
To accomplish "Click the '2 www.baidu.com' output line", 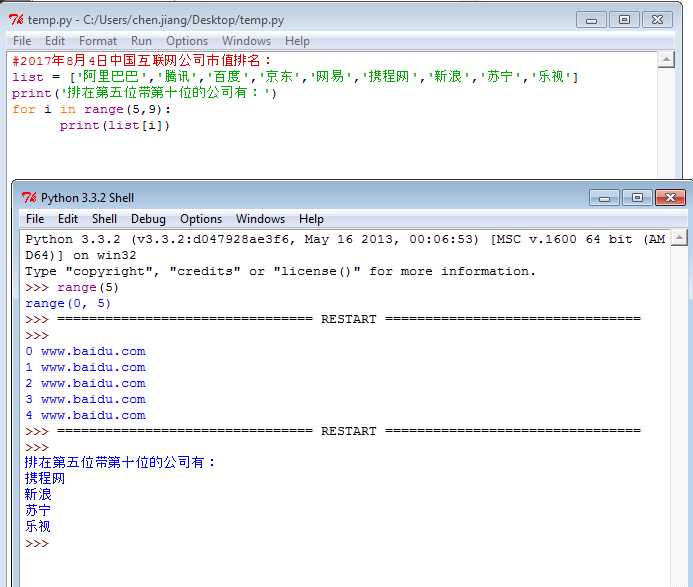I will [x=85, y=383].
